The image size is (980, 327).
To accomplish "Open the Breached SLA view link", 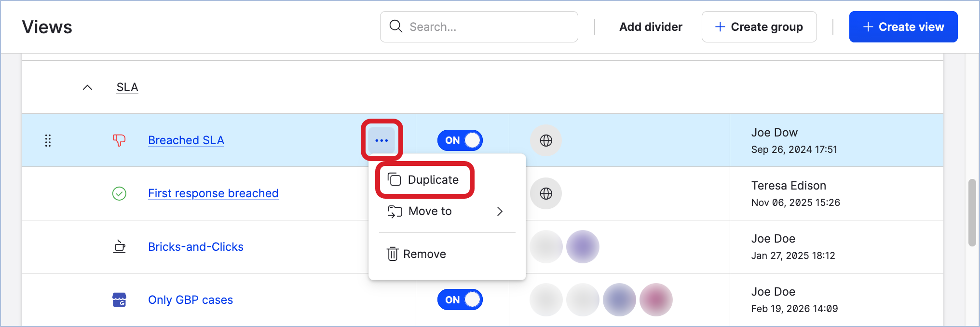I will 186,140.
